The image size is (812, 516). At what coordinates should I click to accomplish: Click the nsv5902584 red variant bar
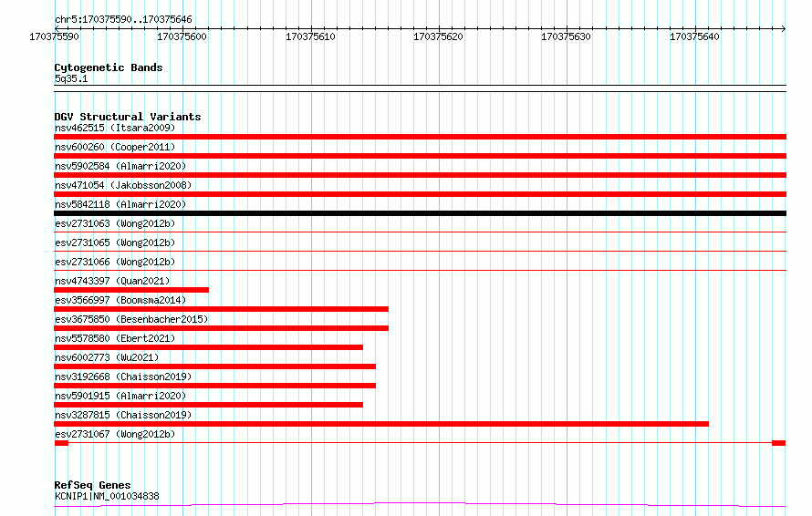click(420, 175)
